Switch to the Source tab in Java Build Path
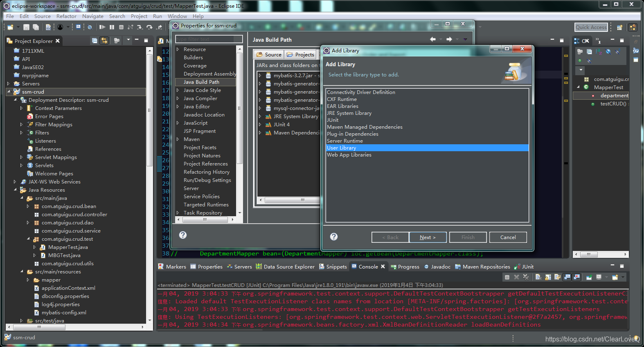The image size is (644, 347). point(269,54)
